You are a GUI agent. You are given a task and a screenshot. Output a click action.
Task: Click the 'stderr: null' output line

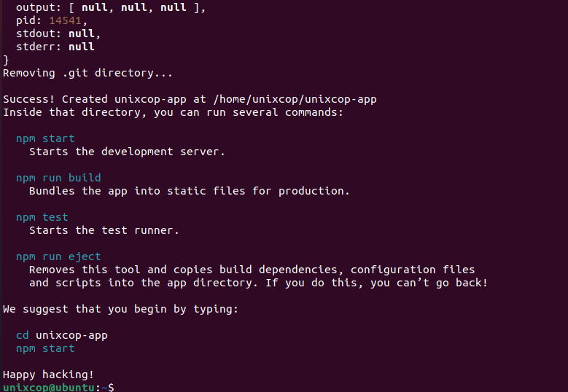[x=55, y=47]
